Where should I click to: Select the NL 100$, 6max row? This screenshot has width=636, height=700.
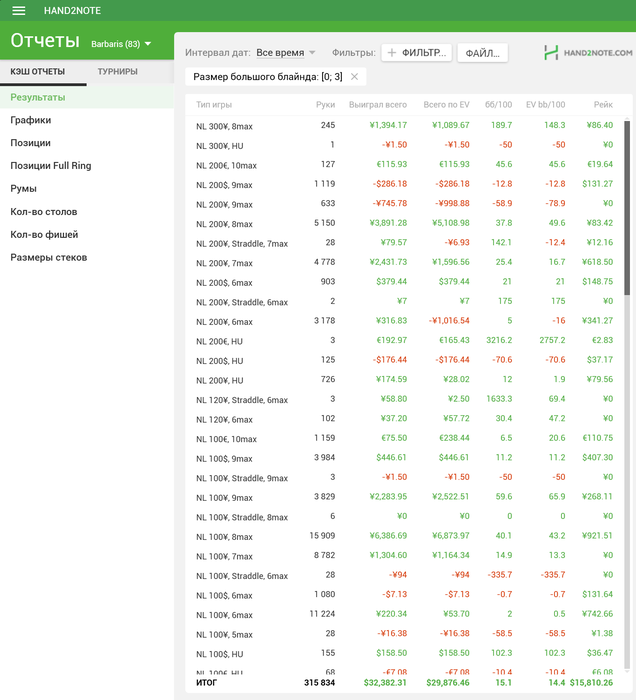point(404,595)
